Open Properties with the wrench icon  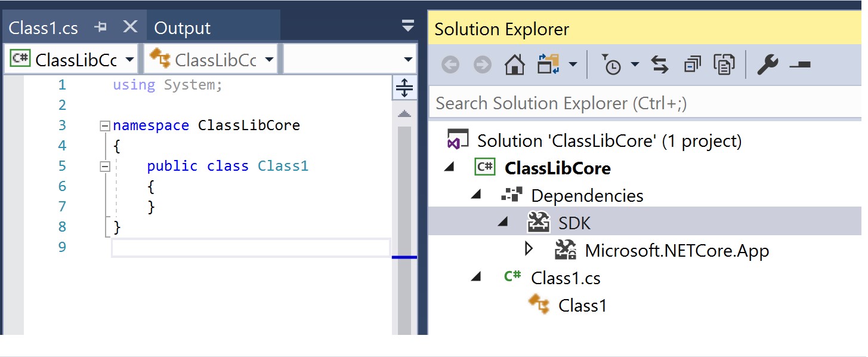coord(767,64)
